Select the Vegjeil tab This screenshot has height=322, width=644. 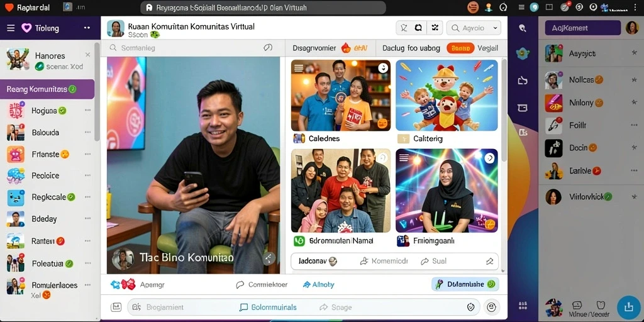pos(488,48)
